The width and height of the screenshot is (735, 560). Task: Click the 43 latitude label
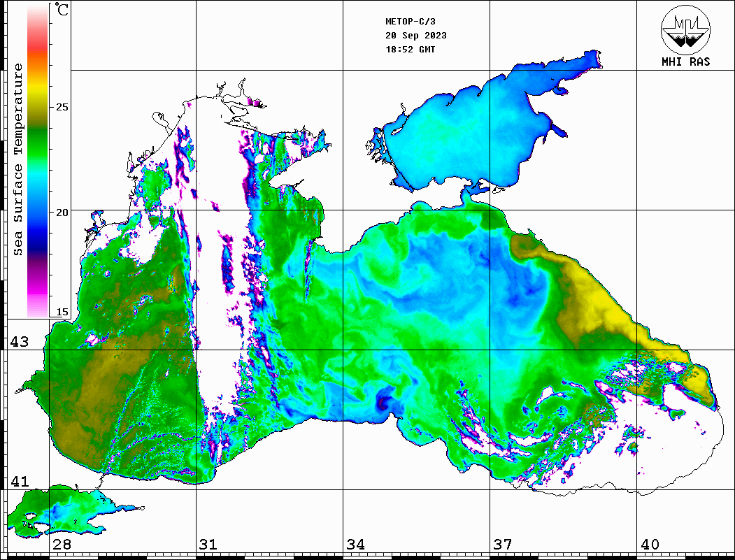click(18, 342)
